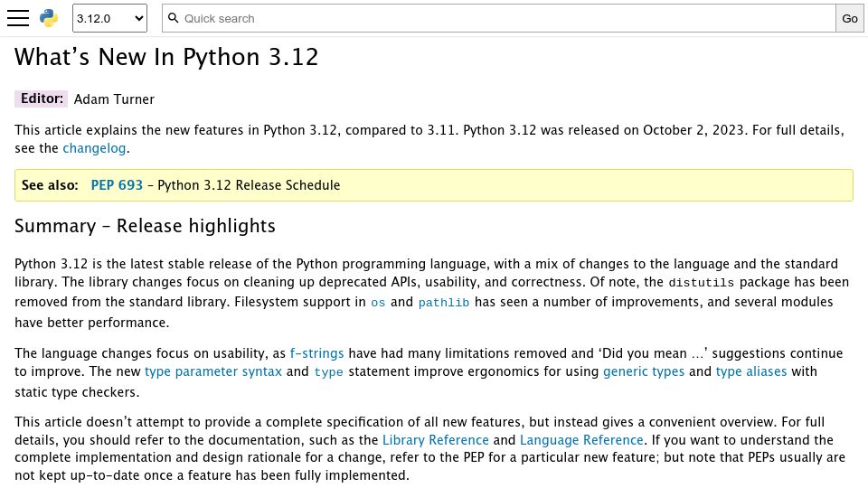Click the magnifying glass search icon
The image size is (868, 488).
coord(174,18)
